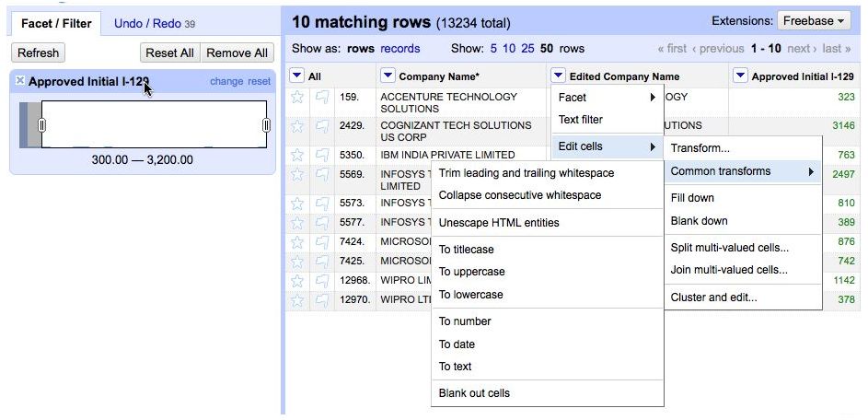Screen dimensions: 868x420
Task: Apply Trim leading and trailing whitespace
Action: click(x=547, y=173)
